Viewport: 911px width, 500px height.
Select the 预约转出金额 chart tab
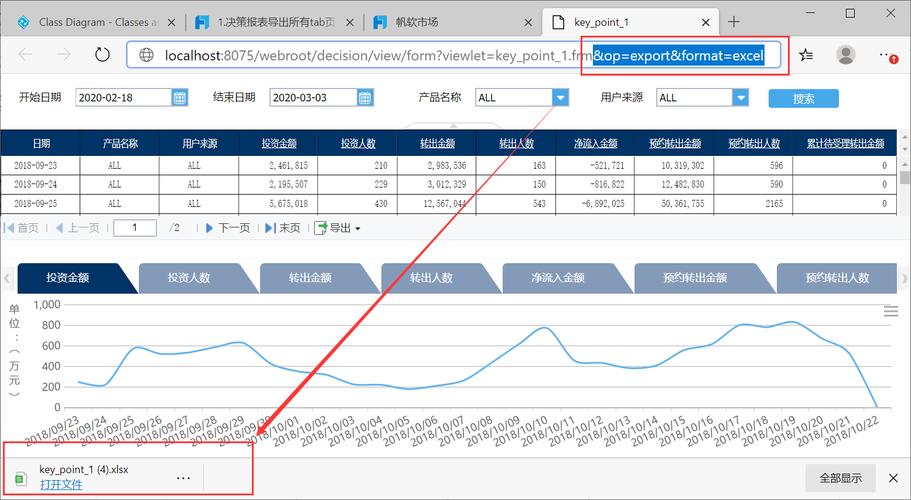695,278
